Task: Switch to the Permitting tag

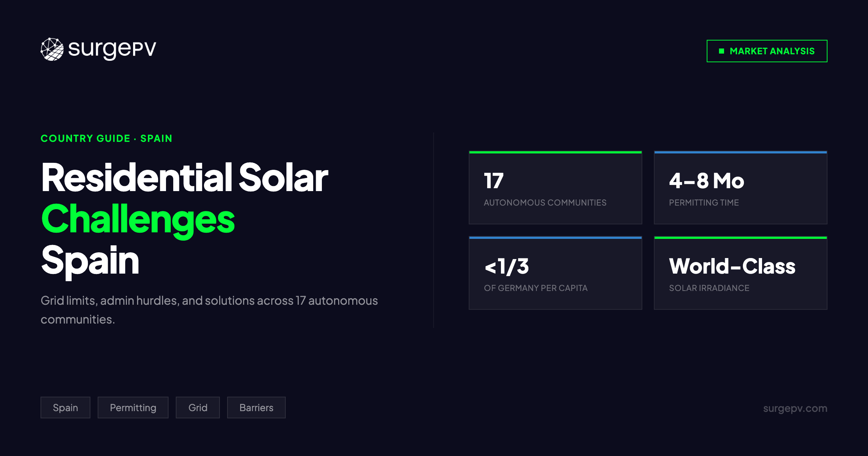Action: (x=133, y=408)
